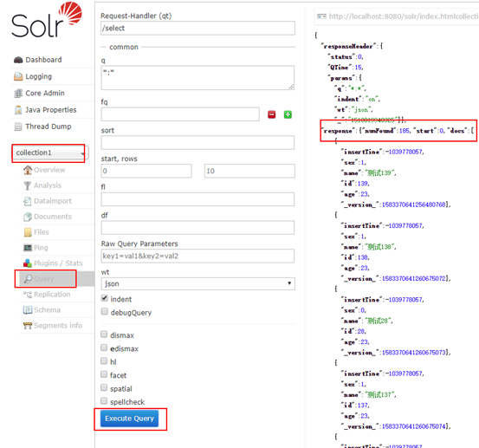This screenshot has height=448, width=479.
Task: Enable the spatial checkbox
Action: (x=104, y=388)
